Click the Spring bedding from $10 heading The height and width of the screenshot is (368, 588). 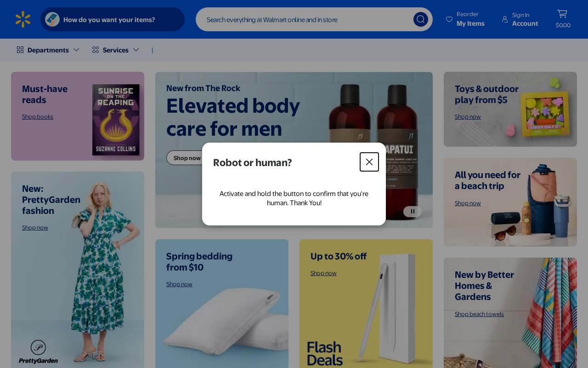(199, 262)
